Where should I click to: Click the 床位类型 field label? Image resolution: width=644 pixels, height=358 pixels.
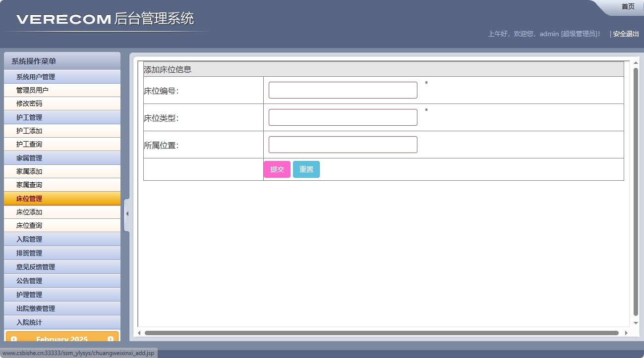(x=161, y=118)
